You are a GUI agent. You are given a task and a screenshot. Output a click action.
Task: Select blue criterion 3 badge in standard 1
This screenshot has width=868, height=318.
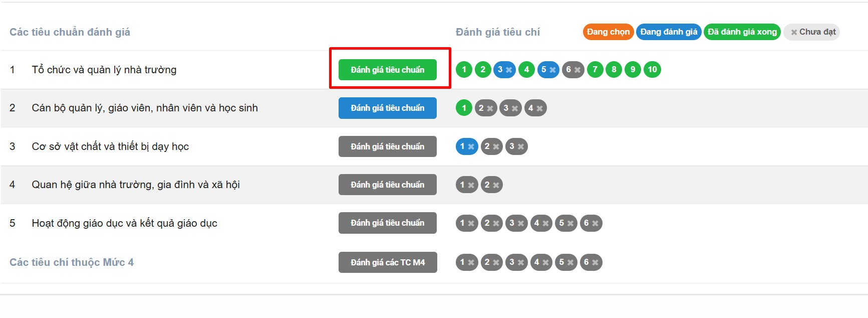504,69
